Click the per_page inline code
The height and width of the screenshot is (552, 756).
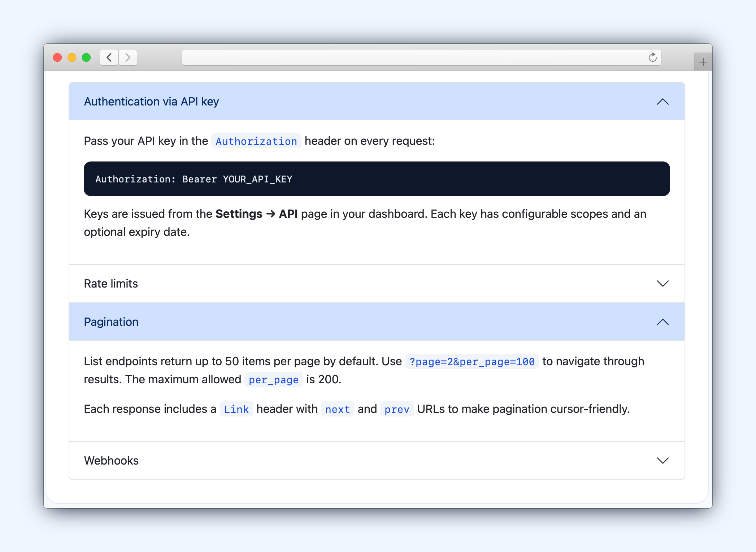(x=274, y=380)
